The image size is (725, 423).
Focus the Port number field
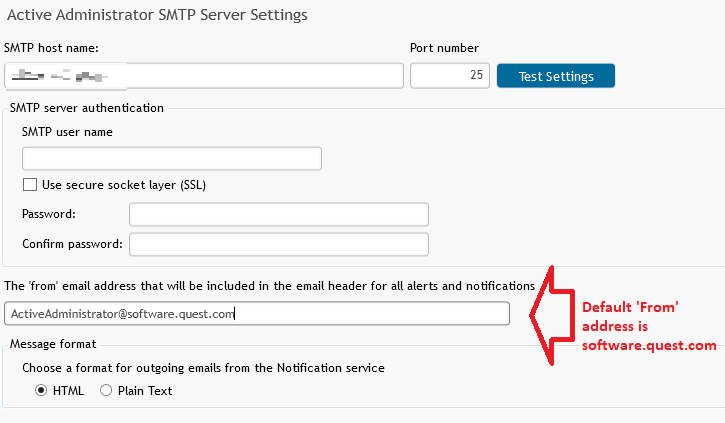[449, 76]
